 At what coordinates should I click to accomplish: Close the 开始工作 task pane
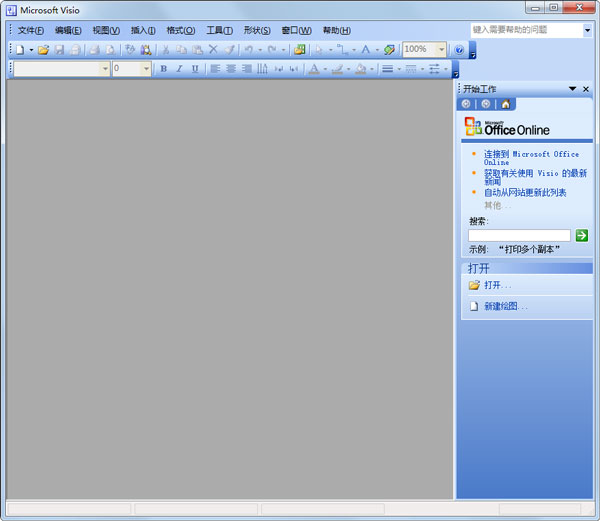pyautogui.click(x=586, y=89)
